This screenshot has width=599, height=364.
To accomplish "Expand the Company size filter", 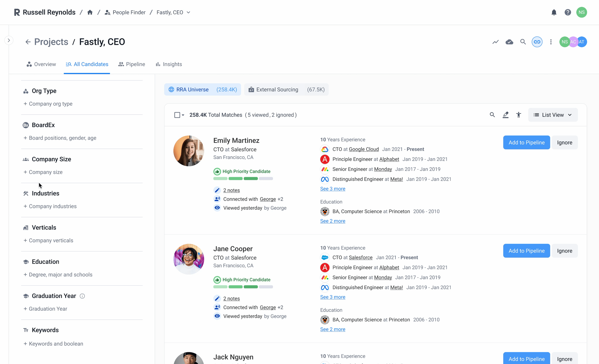I will coord(43,172).
